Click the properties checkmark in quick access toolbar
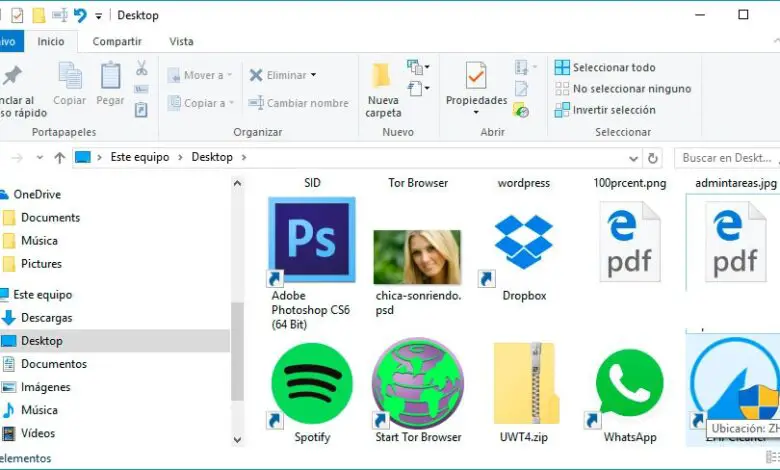The width and height of the screenshot is (780, 470). (17, 15)
